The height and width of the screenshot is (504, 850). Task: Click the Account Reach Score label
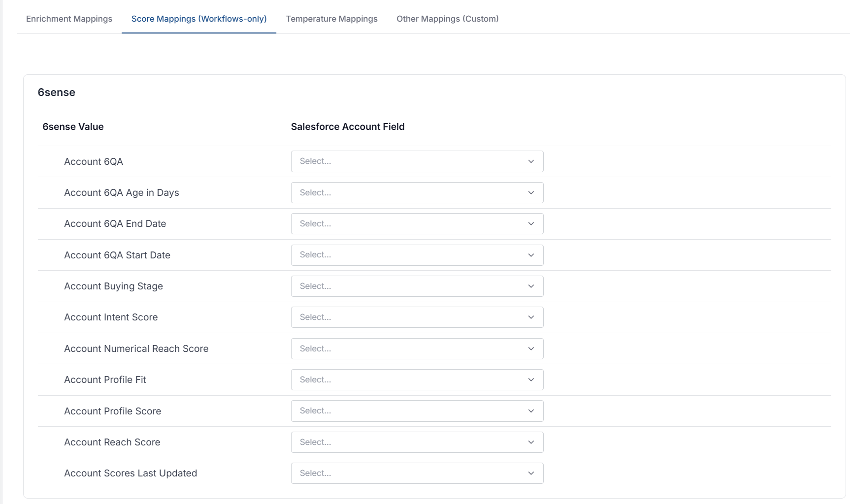tap(112, 442)
